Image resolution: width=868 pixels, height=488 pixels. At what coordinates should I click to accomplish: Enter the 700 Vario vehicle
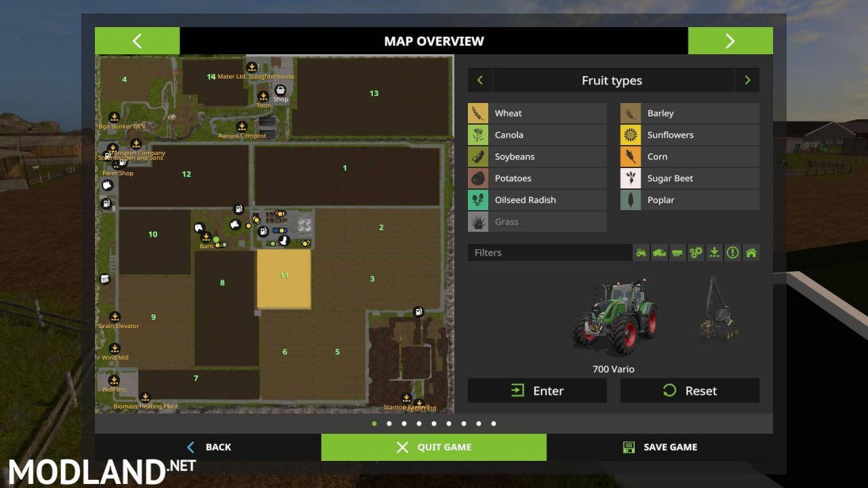coord(537,390)
